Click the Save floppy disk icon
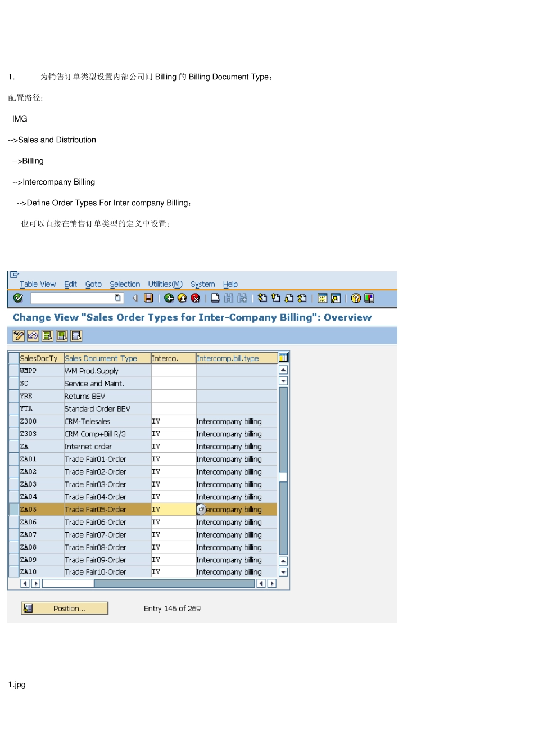The width and height of the screenshot is (534, 756). pyautogui.click(x=148, y=298)
